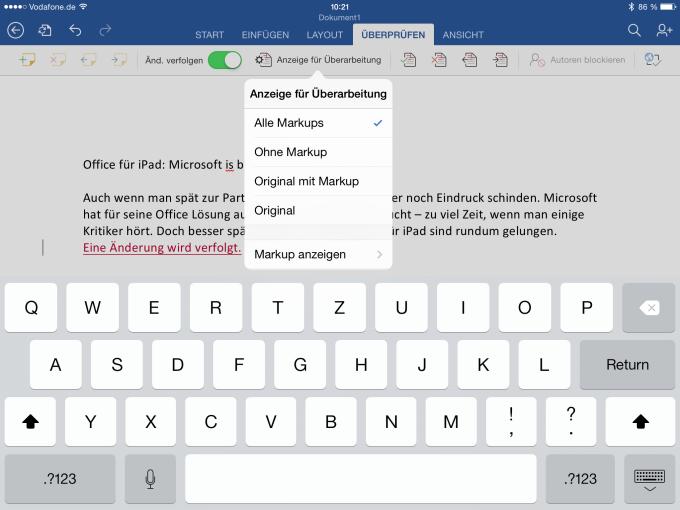Tap the space bar
The height and width of the screenshot is (510, 680).
click(361, 479)
